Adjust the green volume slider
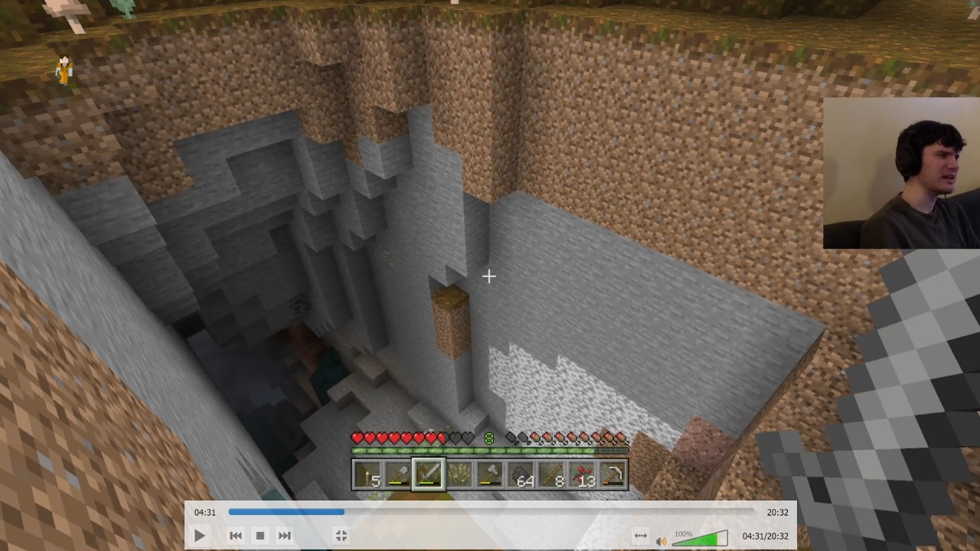Image resolution: width=980 pixels, height=551 pixels. [x=700, y=539]
